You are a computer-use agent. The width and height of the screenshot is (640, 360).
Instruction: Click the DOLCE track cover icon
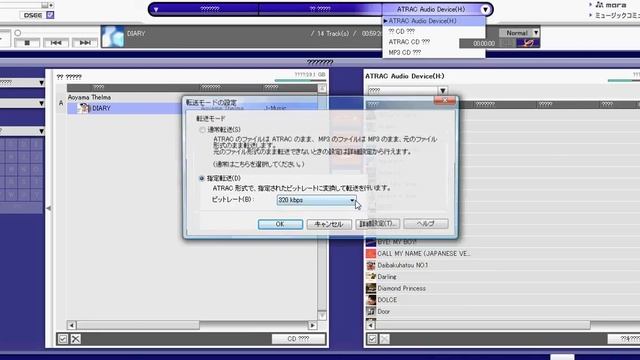(371, 300)
